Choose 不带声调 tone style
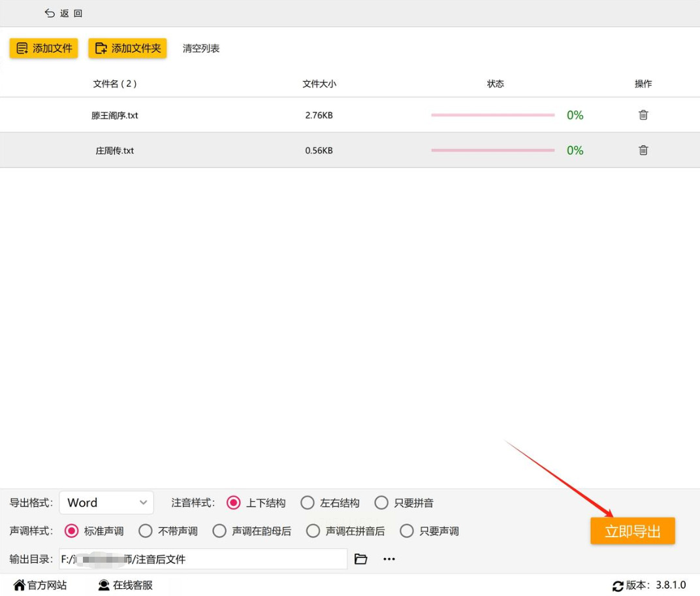This screenshot has height=596, width=700. click(x=146, y=531)
